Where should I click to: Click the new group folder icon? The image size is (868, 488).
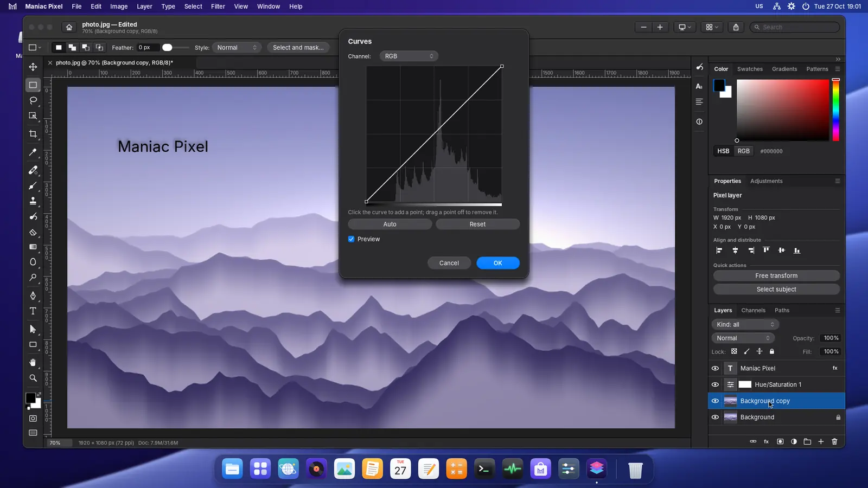point(807,441)
